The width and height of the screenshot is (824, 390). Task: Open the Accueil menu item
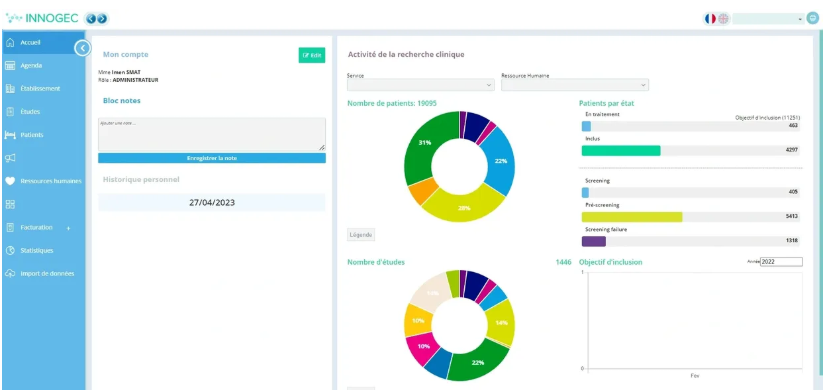pos(30,43)
